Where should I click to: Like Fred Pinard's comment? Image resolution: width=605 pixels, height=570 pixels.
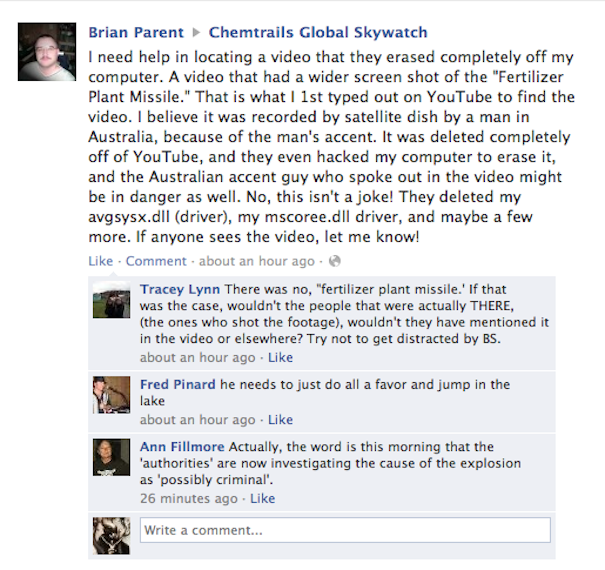pos(280,420)
